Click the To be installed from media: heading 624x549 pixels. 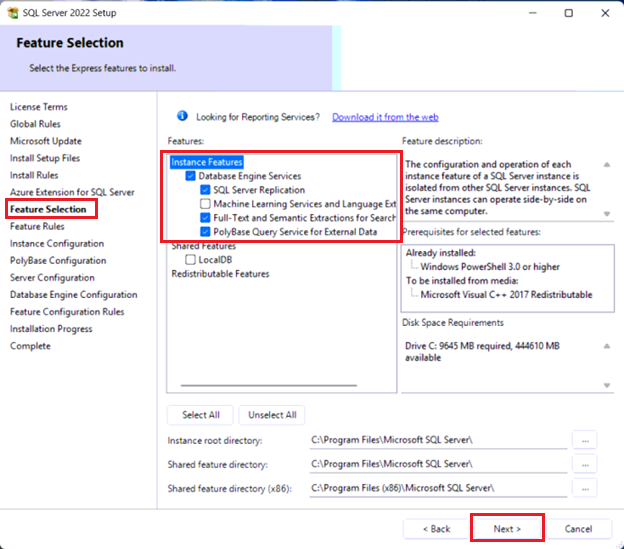pyautogui.click(x=462, y=280)
